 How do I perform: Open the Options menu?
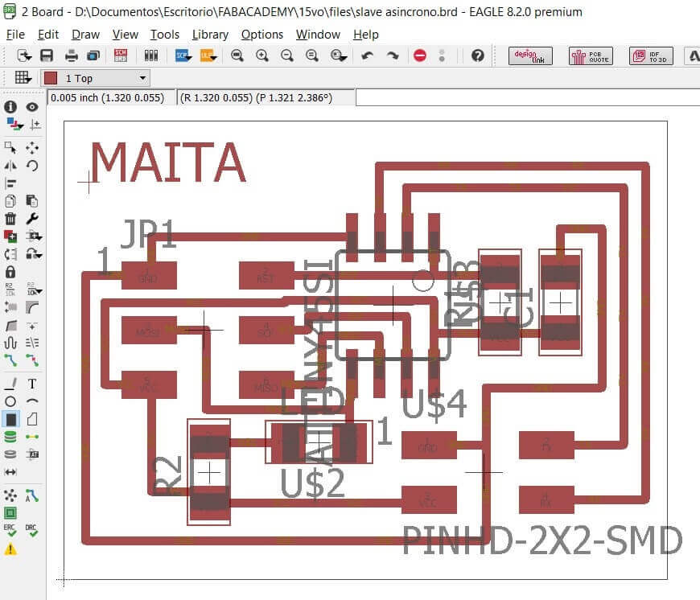click(262, 35)
